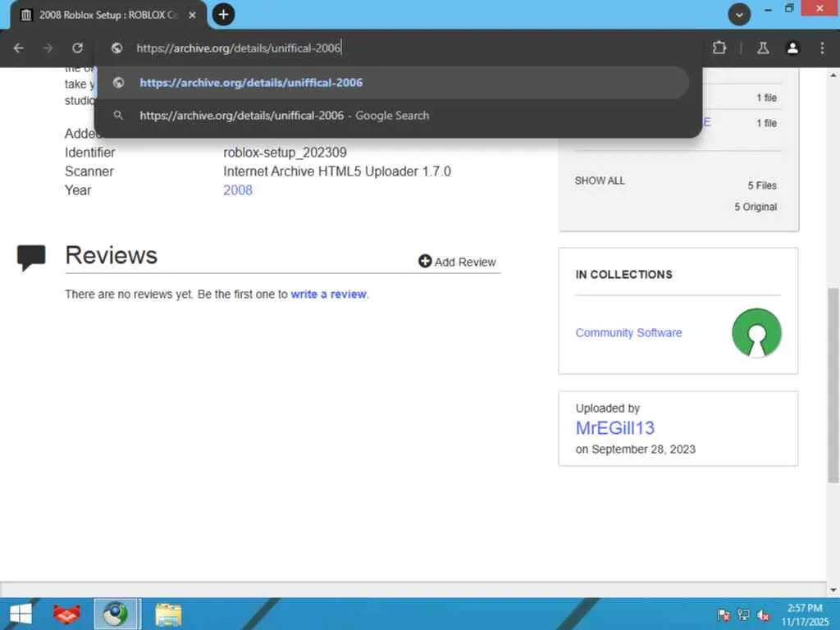The height and width of the screenshot is (630, 840).
Task: Open the red fox taskbar app
Action: (66, 614)
